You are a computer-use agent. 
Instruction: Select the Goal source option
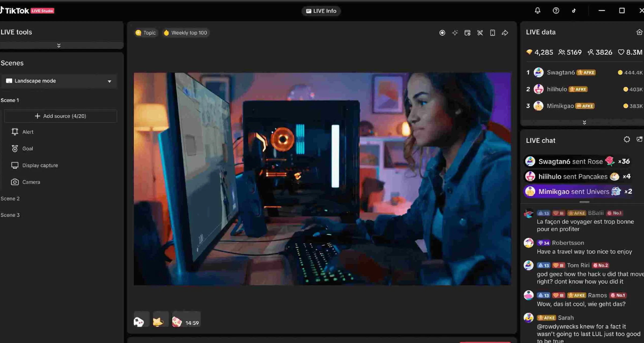(x=27, y=148)
